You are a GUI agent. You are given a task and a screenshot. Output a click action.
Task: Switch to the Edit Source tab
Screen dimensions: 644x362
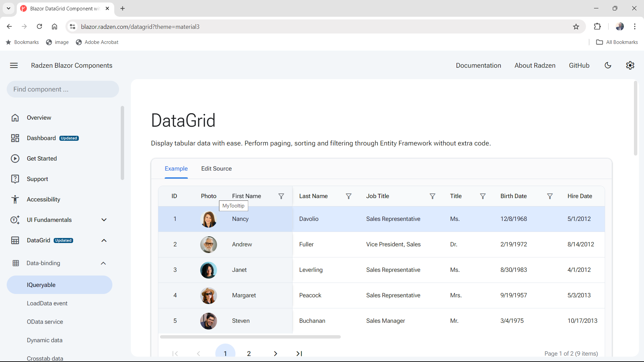tap(216, 169)
